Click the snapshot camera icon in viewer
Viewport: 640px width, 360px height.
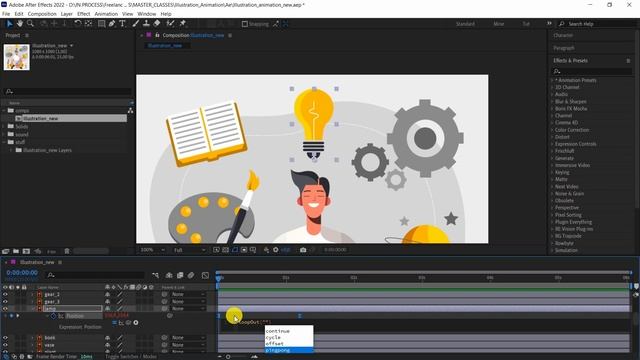pos(303,250)
